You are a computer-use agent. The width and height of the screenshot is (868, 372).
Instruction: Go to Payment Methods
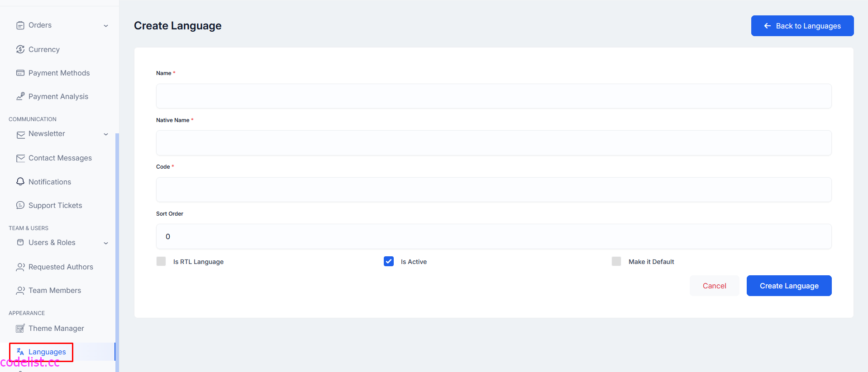click(x=58, y=73)
